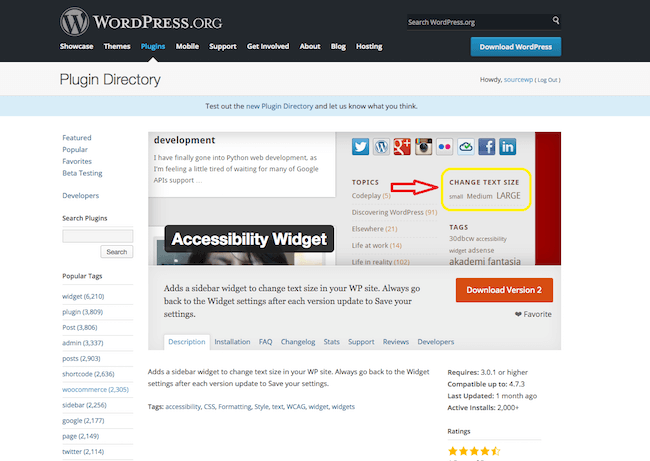Open the new Plugin Directory link

coord(279,106)
